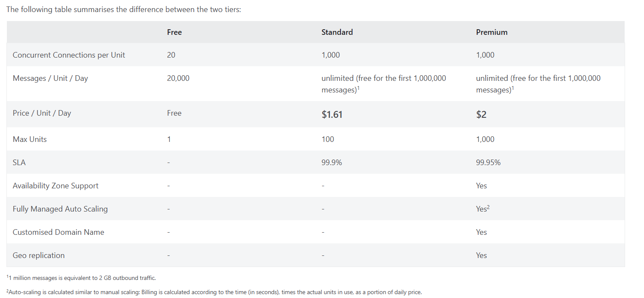The image size is (644, 298).
Task: Click the Messages / Unit / Day label
Action: coord(50,78)
